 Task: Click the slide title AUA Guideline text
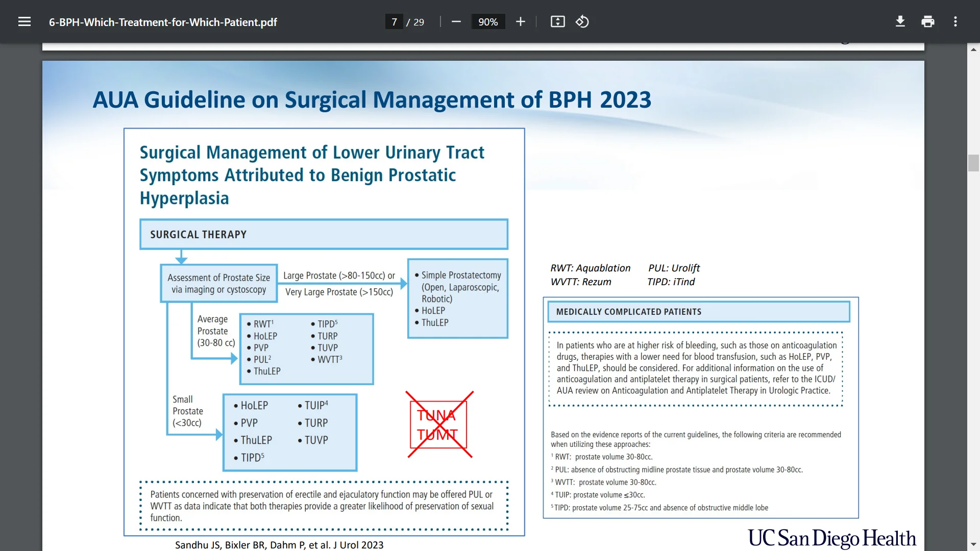click(x=372, y=99)
